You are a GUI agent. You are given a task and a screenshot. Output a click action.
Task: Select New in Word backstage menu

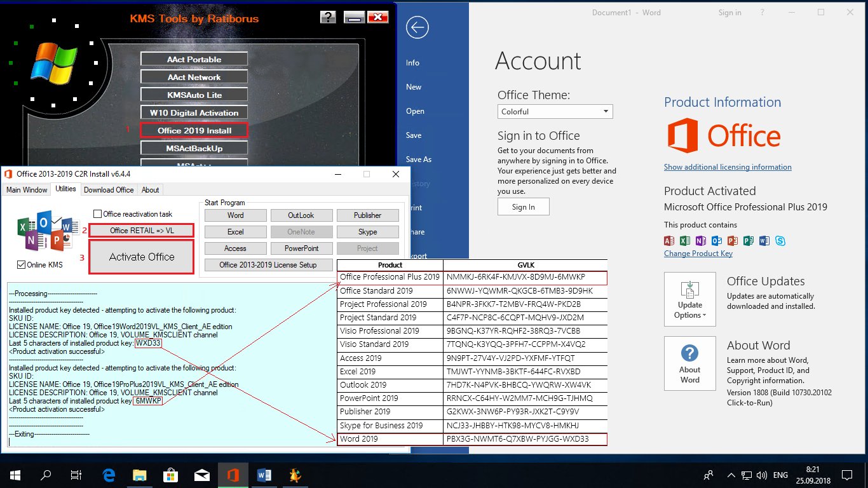pyautogui.click(x=414, y=86)
